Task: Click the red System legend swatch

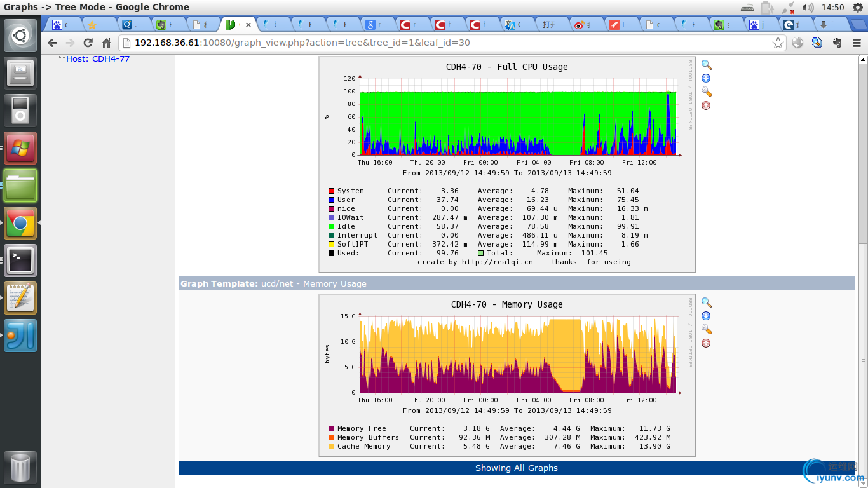Action: click(x=331, y=191)
